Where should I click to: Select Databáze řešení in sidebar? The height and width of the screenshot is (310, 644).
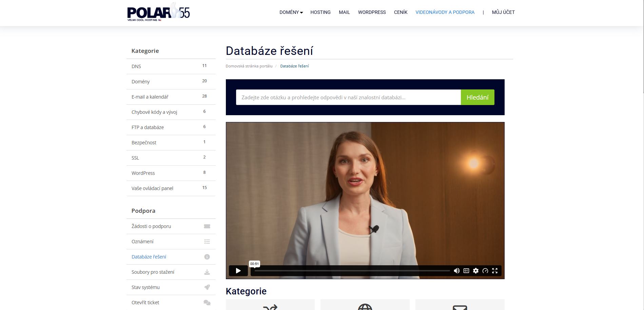171,257
